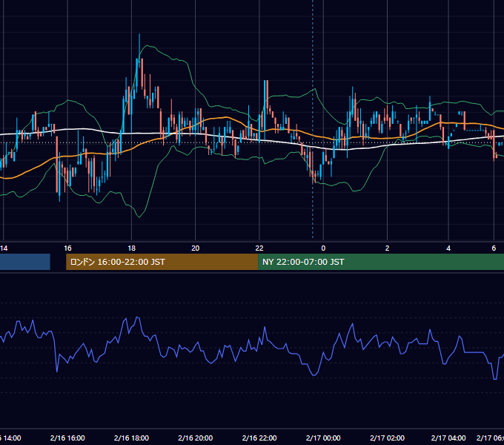
Task: Click hour label 2 on price chart axis
Action: 388,248
